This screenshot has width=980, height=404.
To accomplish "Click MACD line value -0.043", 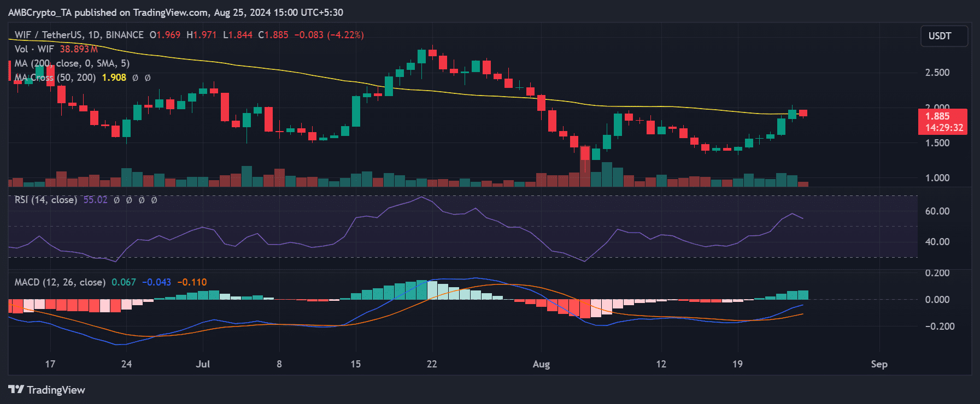I will 156,282.
